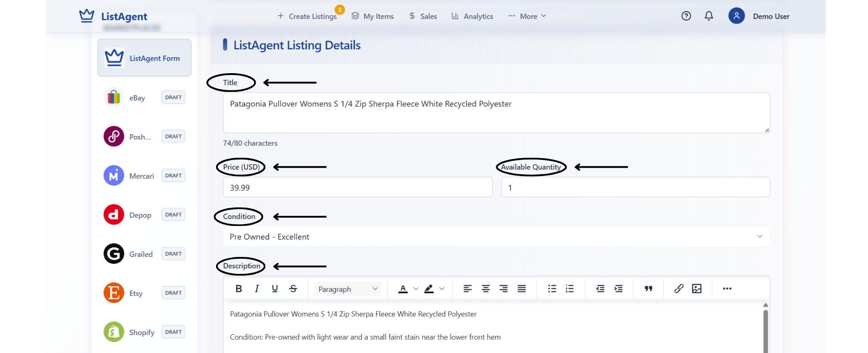Toggle italic formatting in description
The height and width of the screenshot is (353, 868).
coord(257,289)
